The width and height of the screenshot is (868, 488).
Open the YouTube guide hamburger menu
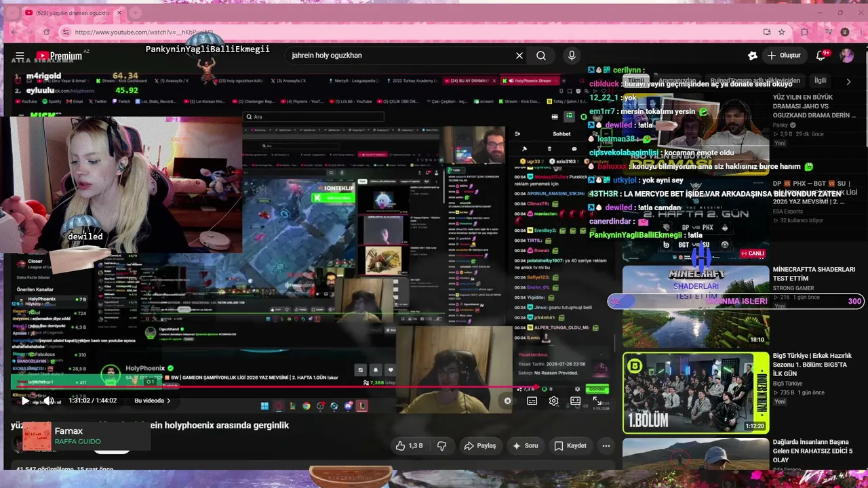click(20, 56)
